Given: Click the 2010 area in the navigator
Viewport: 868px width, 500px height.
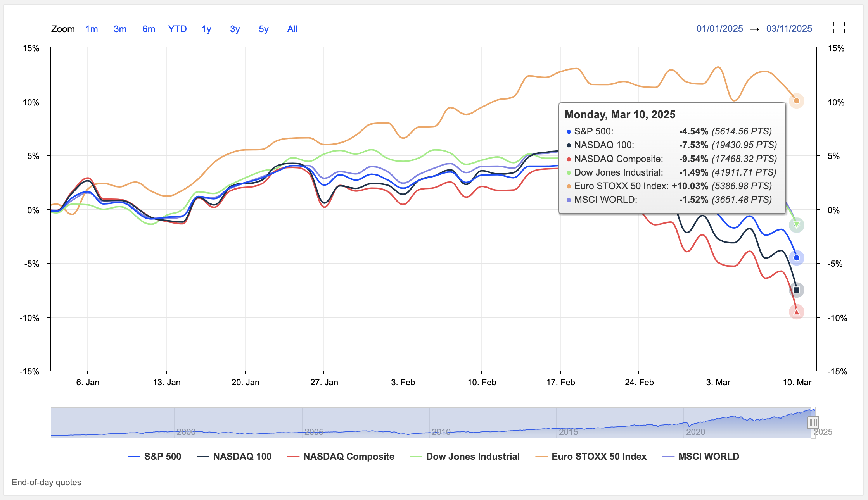Looking at the screenshot, I should click(441, 431).
